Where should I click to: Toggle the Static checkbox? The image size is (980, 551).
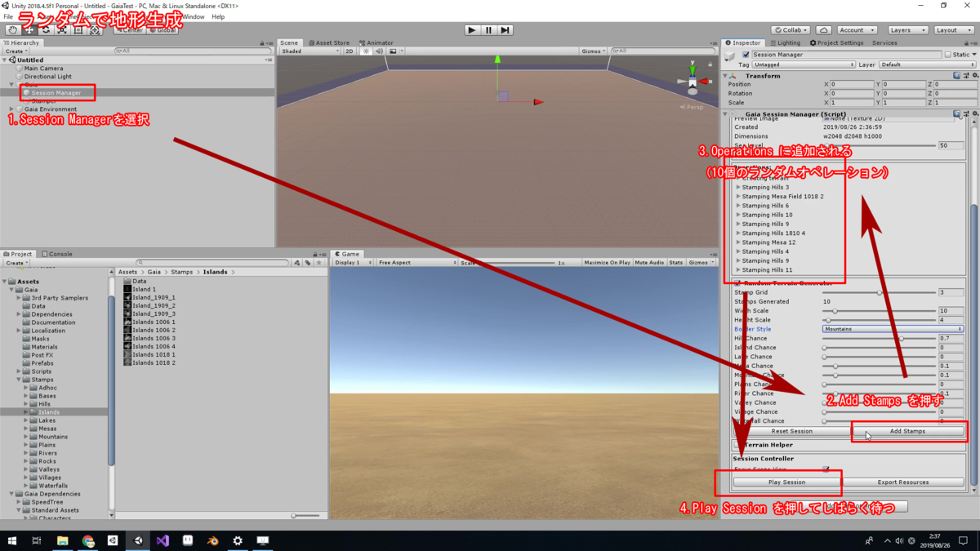coord(948,55)
